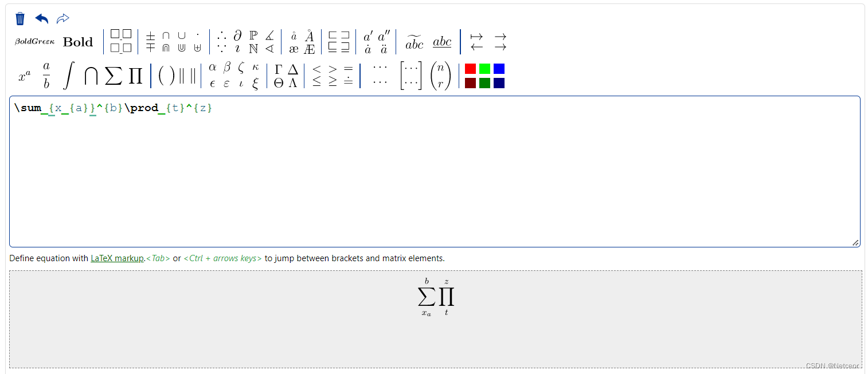
Task: Pick the bright green color swatch
Action: coord(484,69)
